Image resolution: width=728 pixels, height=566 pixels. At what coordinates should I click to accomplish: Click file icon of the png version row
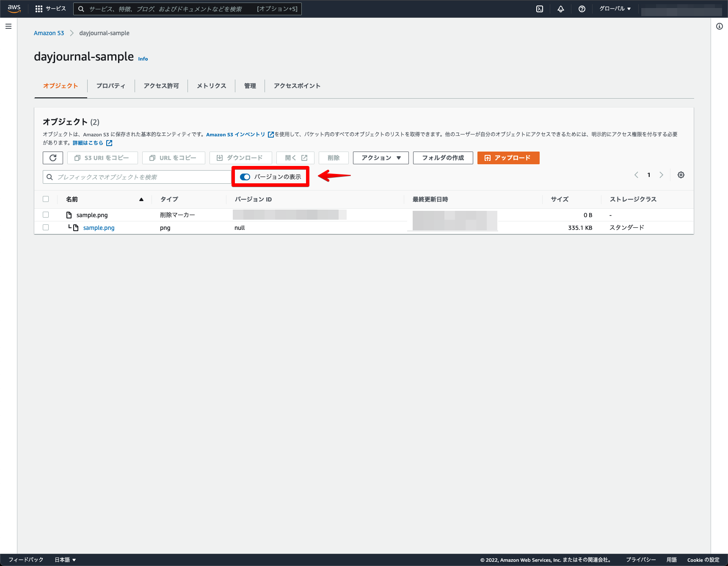click(76, 228)
